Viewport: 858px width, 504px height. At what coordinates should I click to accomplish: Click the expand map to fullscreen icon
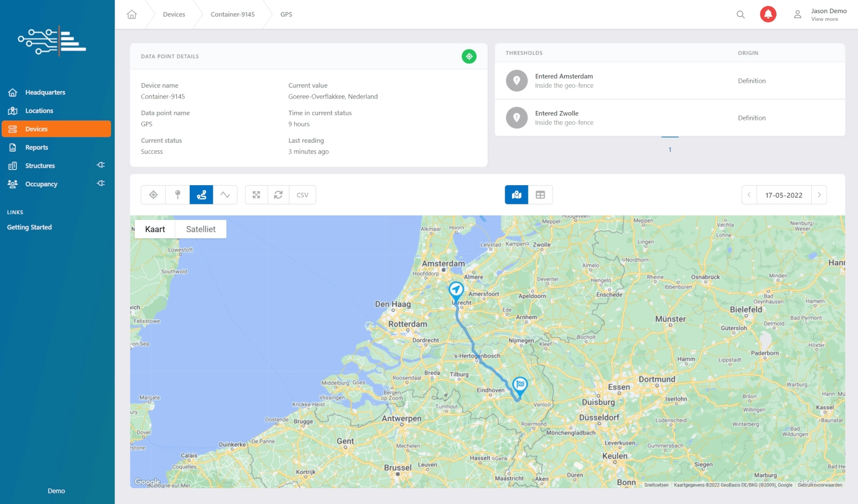256,194
